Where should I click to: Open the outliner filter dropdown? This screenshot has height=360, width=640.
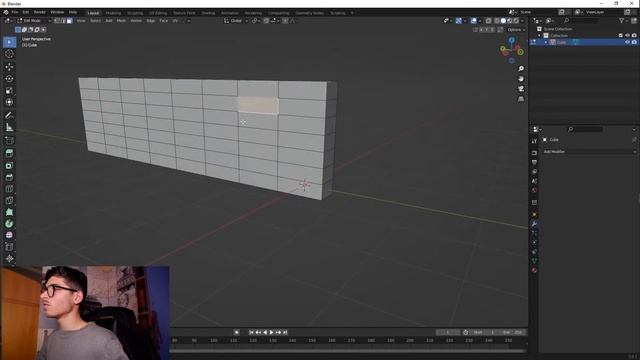(x=623, y=20)
